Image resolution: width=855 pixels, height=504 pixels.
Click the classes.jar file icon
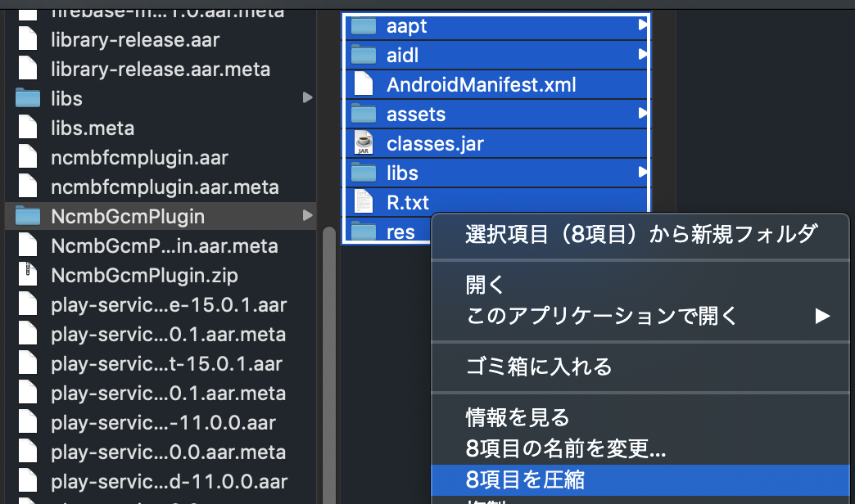tap(364, 144)
